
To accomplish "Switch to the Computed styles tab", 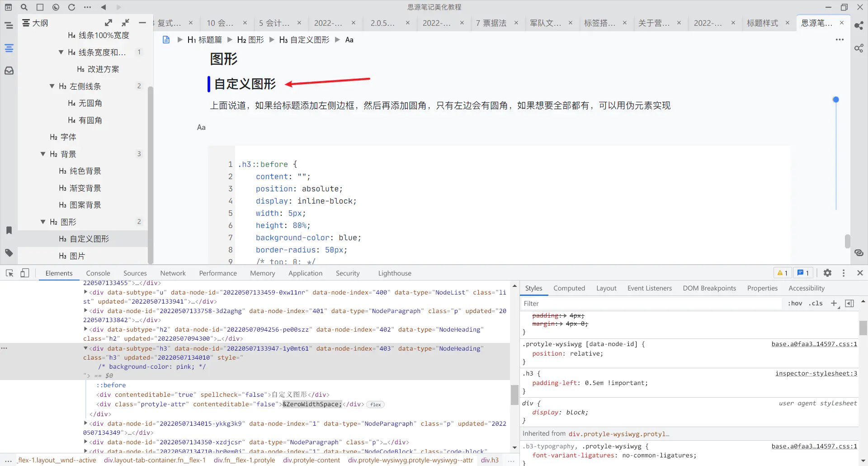I will (569, 288).
